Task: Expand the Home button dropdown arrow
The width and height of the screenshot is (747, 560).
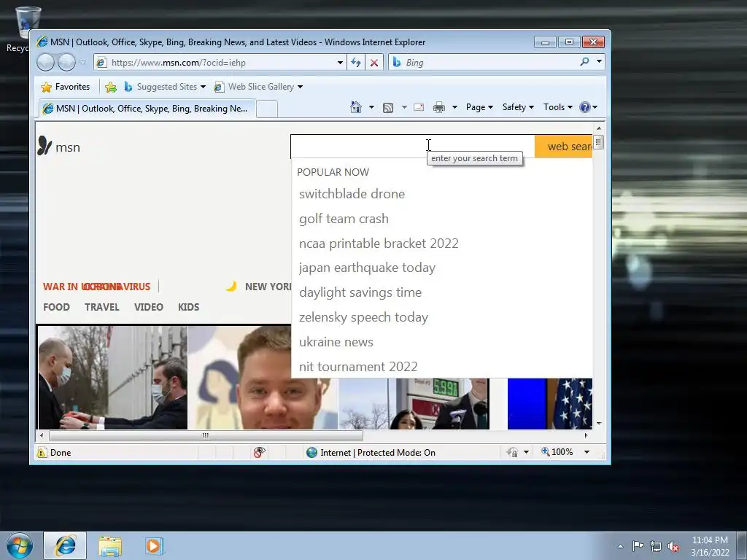Action: 371,107
